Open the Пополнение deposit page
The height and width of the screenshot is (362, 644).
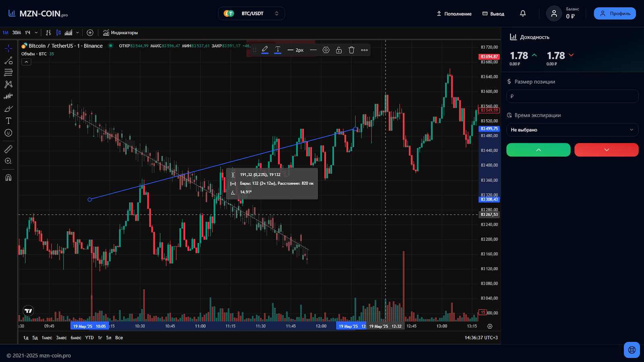pyautogui.click(x=454, y=14)
